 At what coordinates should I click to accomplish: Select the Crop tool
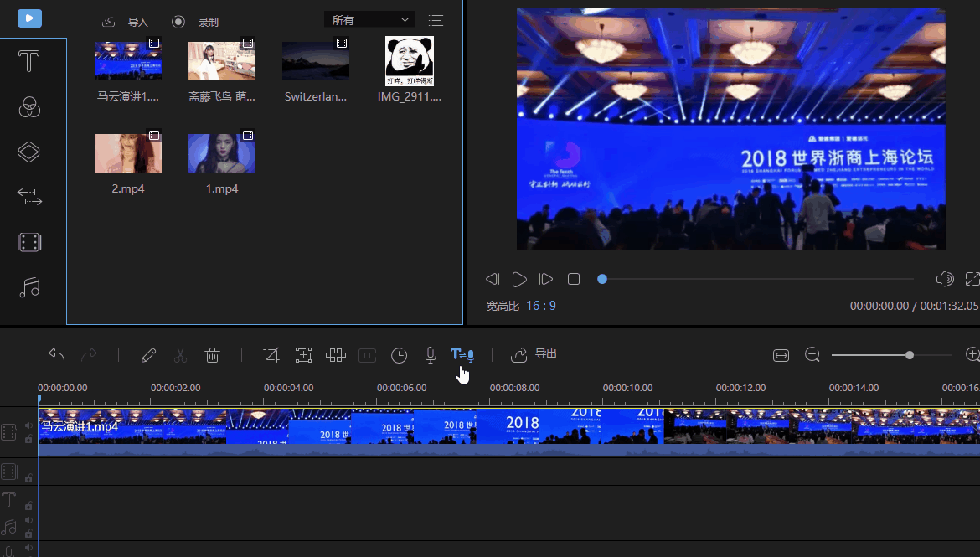click(x=271, y=355)
